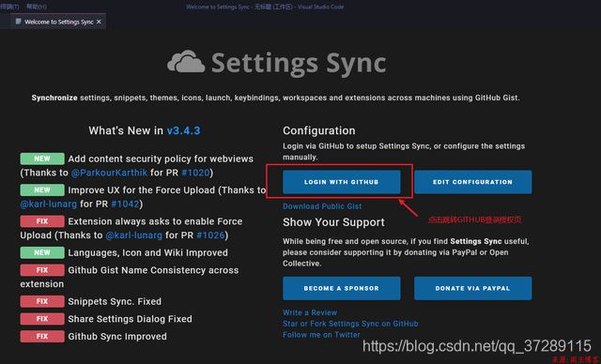Click the Settings Sync cloud logo
Screen dimensions: 601x364
tap(186, 61)
